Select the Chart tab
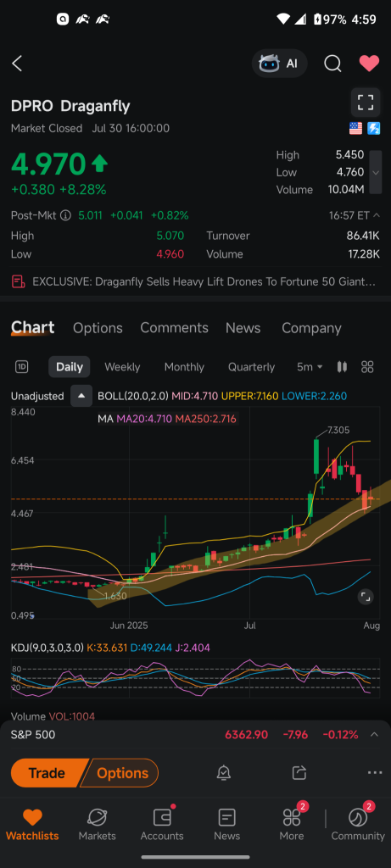The height and width of the screenshot is (868, 391). point(33,328)
